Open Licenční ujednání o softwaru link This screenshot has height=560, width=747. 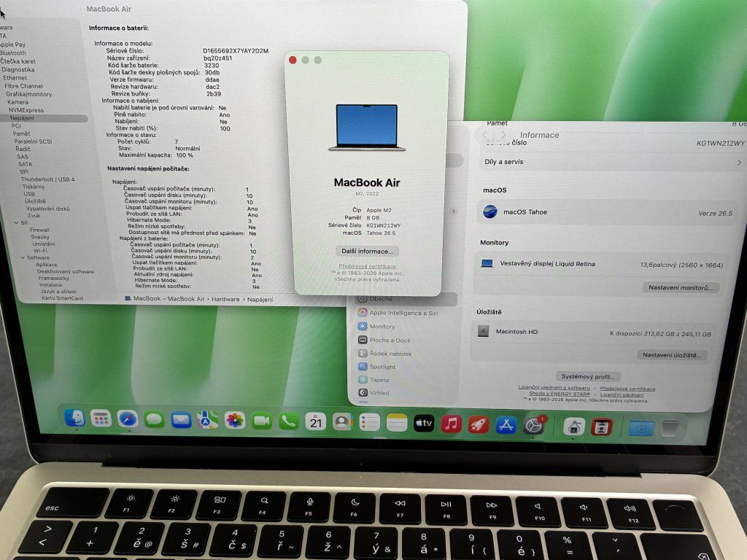coord(554,388)
